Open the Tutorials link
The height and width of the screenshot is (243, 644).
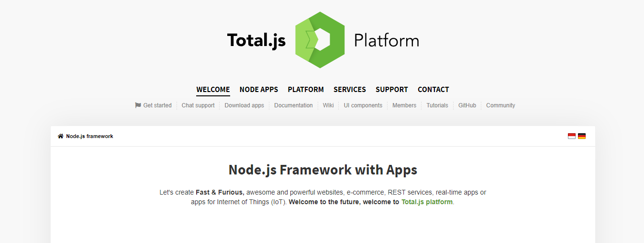pyautogui.click(x=437, y=105)
